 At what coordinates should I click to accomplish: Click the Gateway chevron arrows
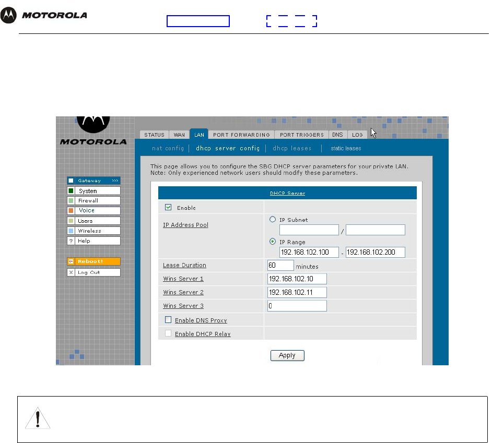point(115,181)
